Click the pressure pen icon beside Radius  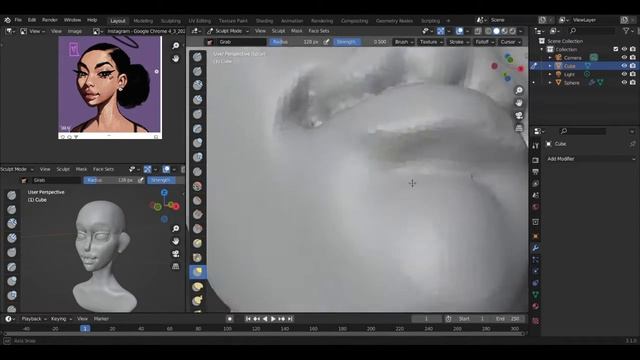[x=326, y=42]
